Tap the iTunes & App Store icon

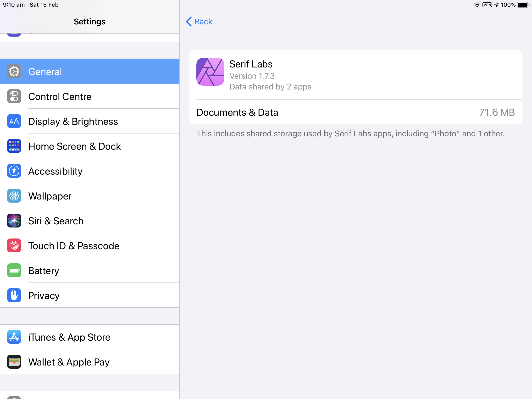(x=14, y=337)
